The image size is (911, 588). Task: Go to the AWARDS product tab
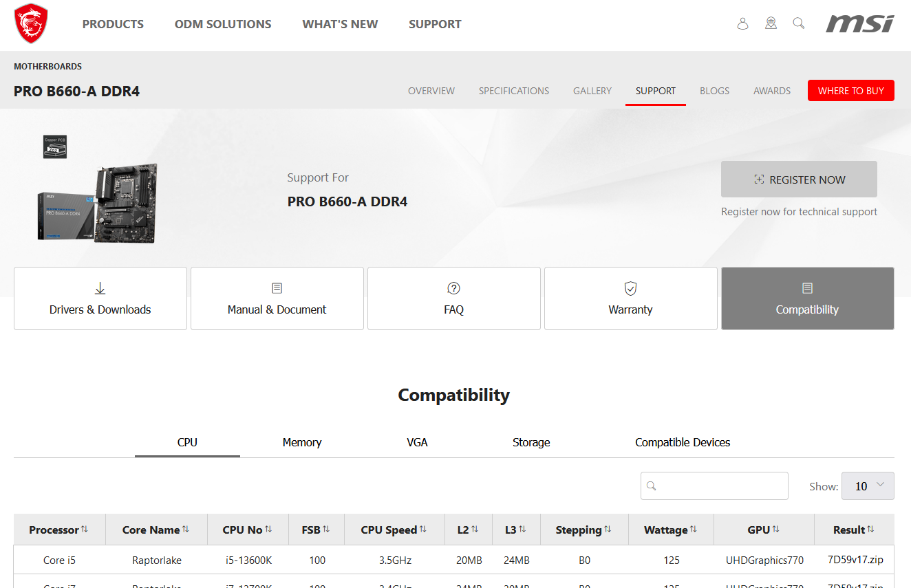(x=772, y=91)
